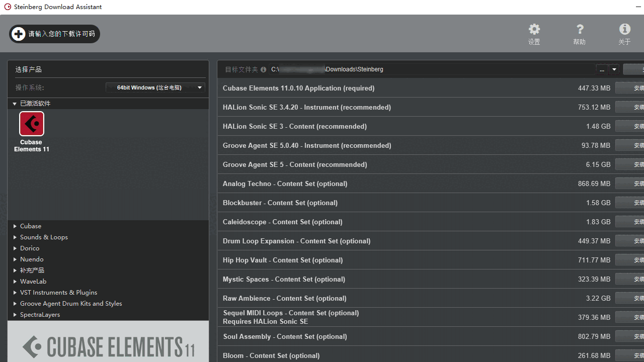Click the plus icon on the license code button

click(18, 34)
